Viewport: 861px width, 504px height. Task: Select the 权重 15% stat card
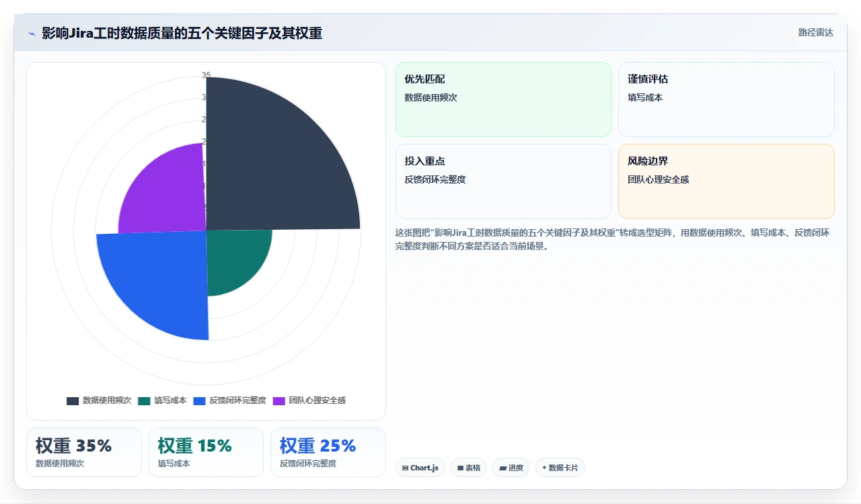tap(206, 452)
